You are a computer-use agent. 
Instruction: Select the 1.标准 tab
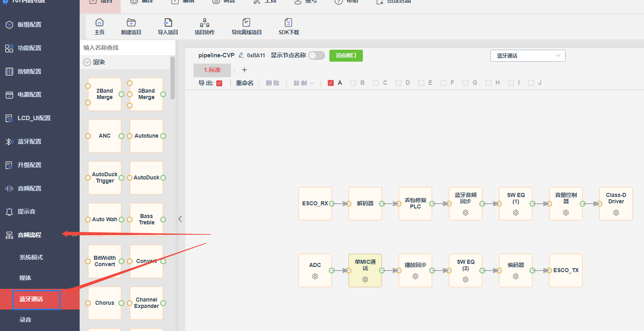pos(212,70)
